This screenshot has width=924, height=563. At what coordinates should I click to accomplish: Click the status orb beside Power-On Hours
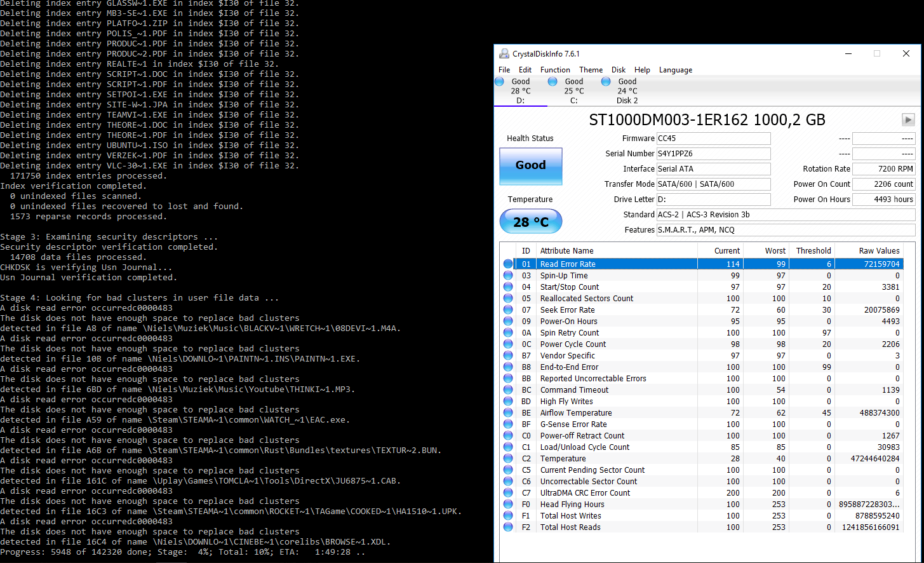click(508, 321)
